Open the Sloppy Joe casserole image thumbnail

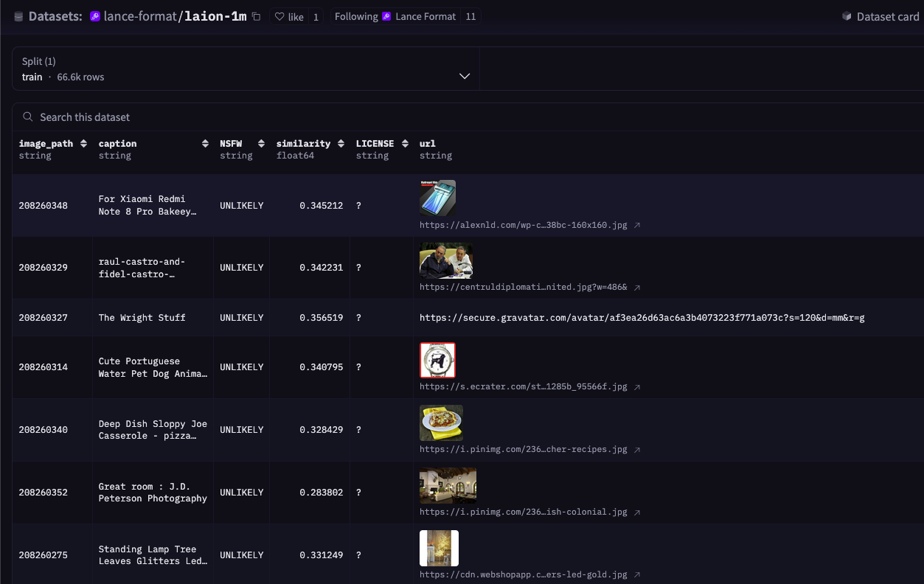[x=441, y=423]
